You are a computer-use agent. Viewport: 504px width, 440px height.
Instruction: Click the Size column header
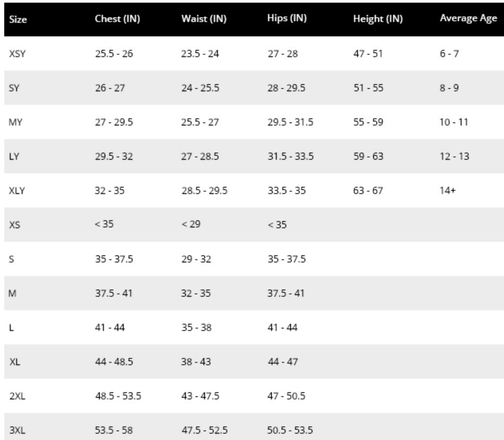click(x=18, y=19)
